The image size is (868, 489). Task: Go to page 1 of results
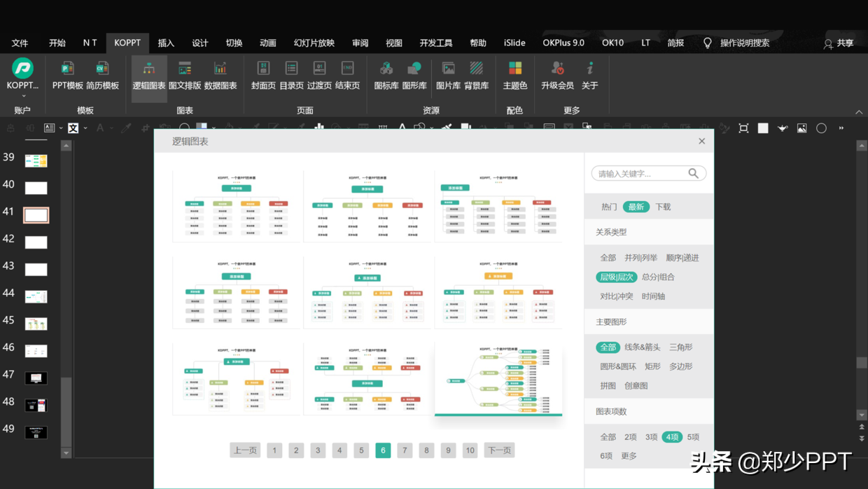[x=274, y=450]
